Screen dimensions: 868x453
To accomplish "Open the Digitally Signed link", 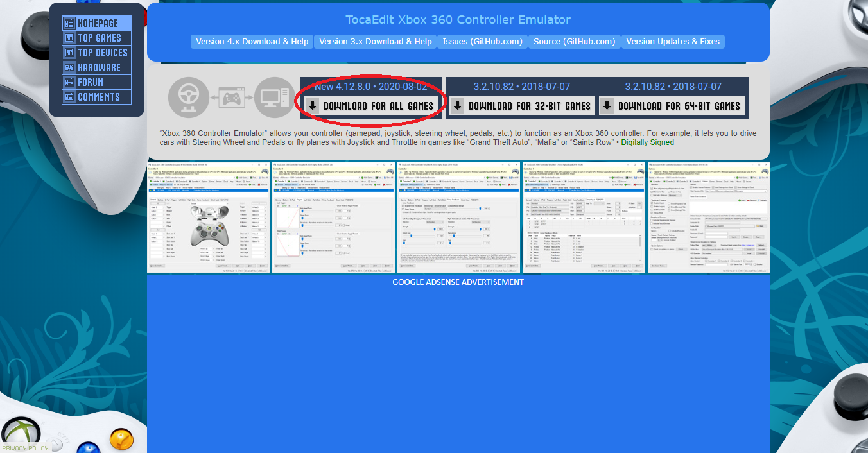I will click(647, 142).
